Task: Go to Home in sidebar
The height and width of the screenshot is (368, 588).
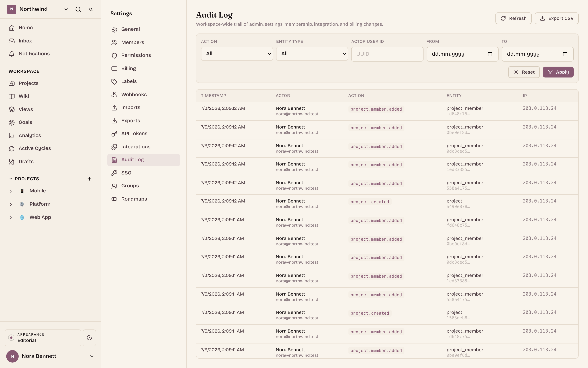Action: pos(50,27)
